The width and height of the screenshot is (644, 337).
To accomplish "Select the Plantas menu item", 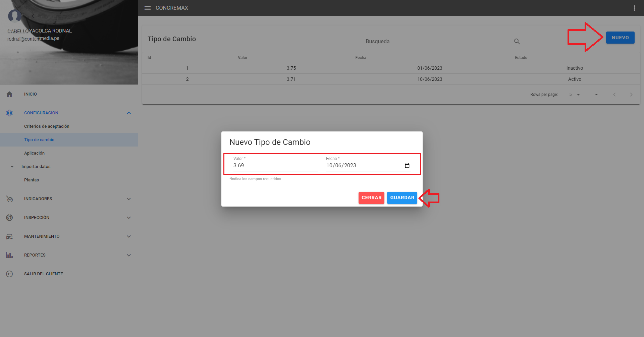I will pyautogui.click(x=32, y=180).
